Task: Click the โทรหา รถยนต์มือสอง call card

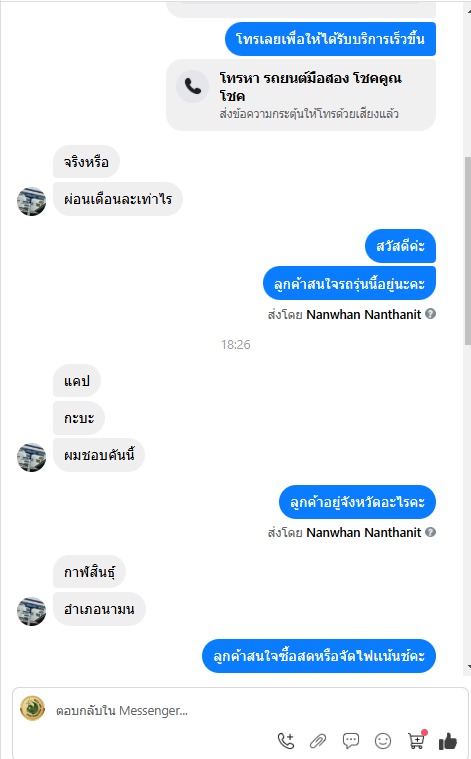Action: point(301,95)
